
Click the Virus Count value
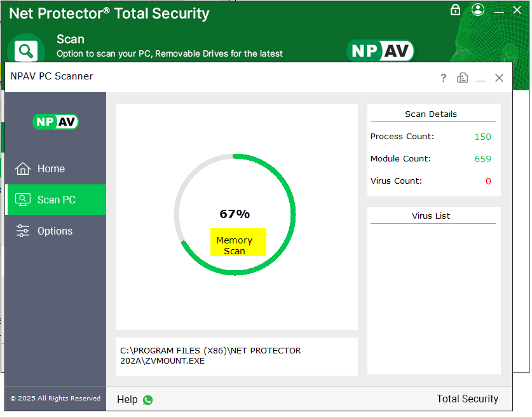coord(488,181)
